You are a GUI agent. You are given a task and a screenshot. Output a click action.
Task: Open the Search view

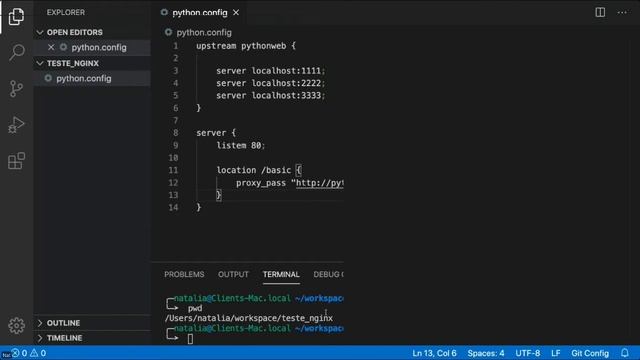[16, 52]
